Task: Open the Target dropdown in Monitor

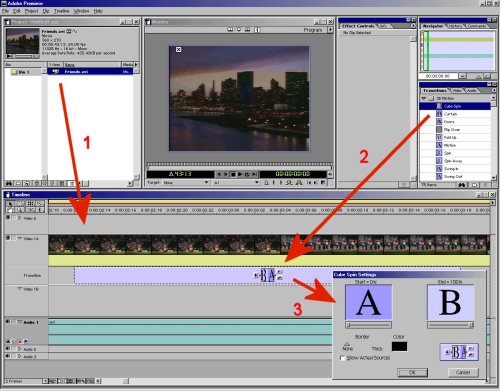Action: click(x=186, y=183)
